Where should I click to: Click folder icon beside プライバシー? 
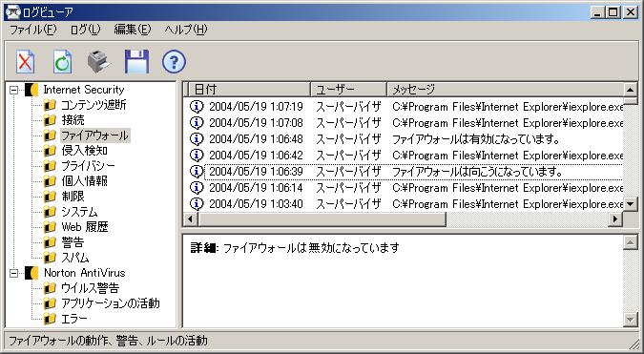50,166
